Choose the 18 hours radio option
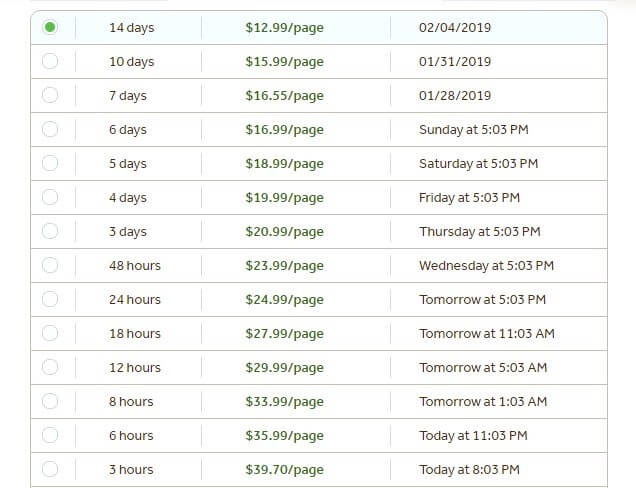 click(x=50, y=333)
